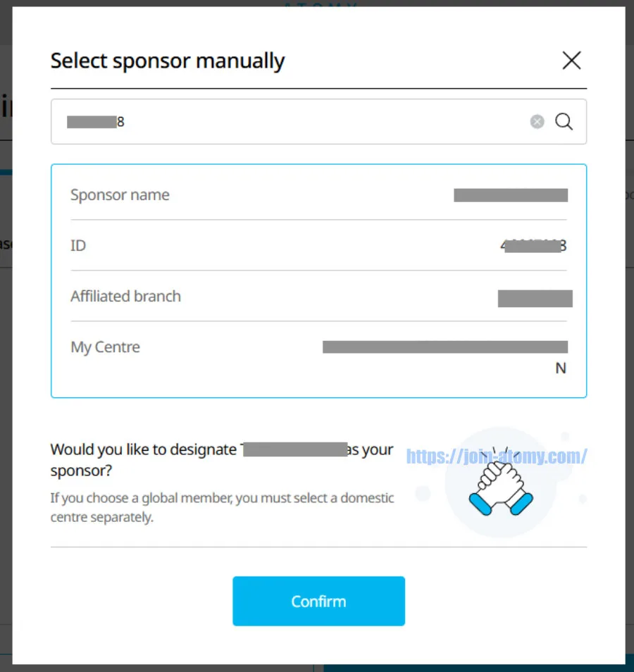
Task: Click the ID field showing the masked number
Action: 533,246
